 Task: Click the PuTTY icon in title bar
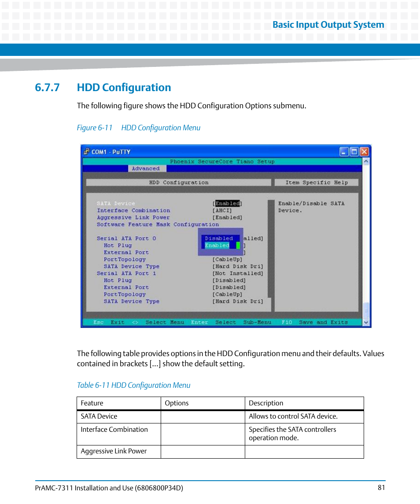(x=86, y=151)
